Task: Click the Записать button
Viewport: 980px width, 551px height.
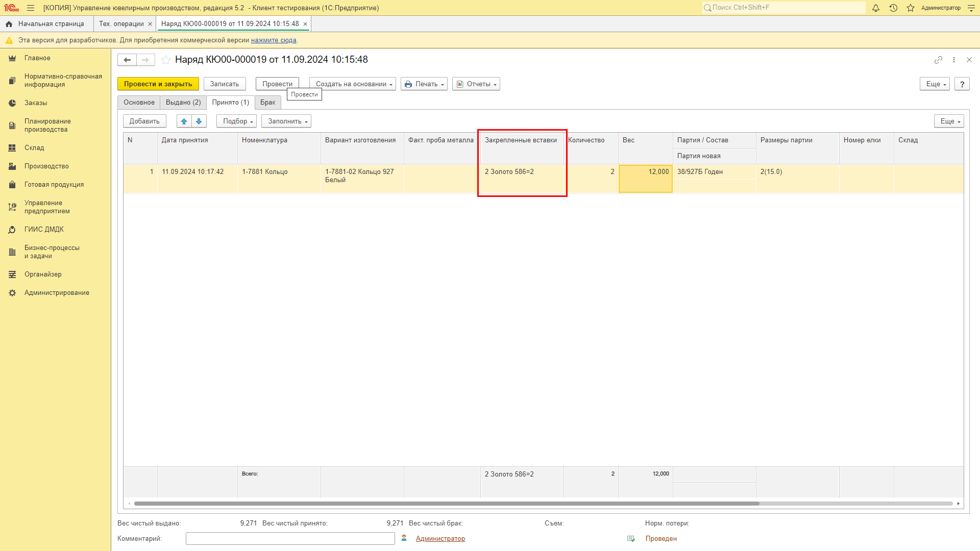Action: coord(225,84)
